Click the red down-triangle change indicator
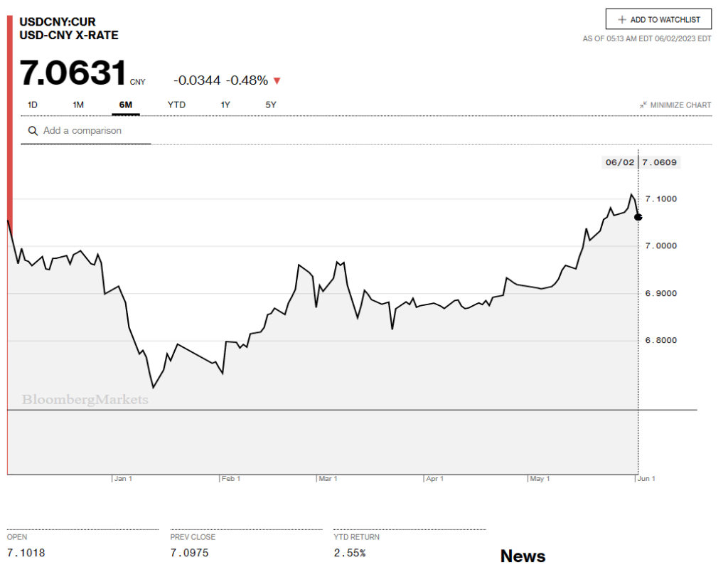The image size is (728, 567). click(x=277, y=80)
